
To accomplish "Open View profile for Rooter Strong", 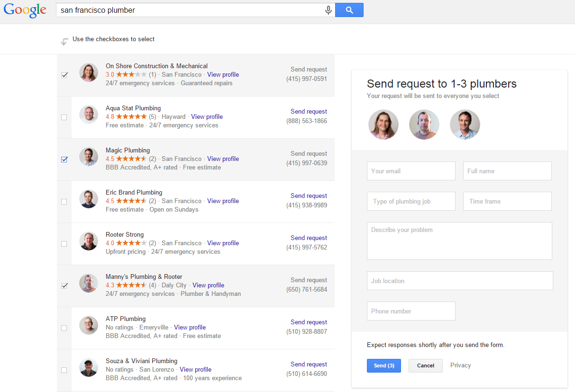I will 223,243.
